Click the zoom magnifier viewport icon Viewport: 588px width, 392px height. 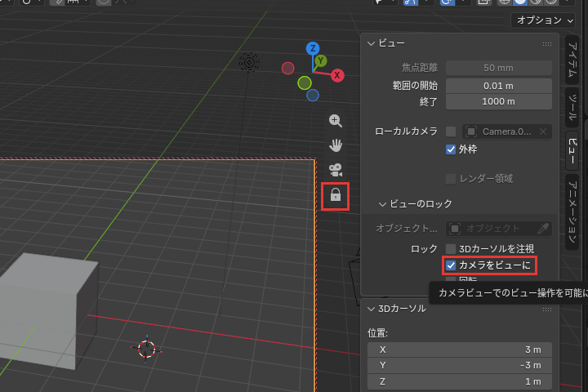[336, 121]
